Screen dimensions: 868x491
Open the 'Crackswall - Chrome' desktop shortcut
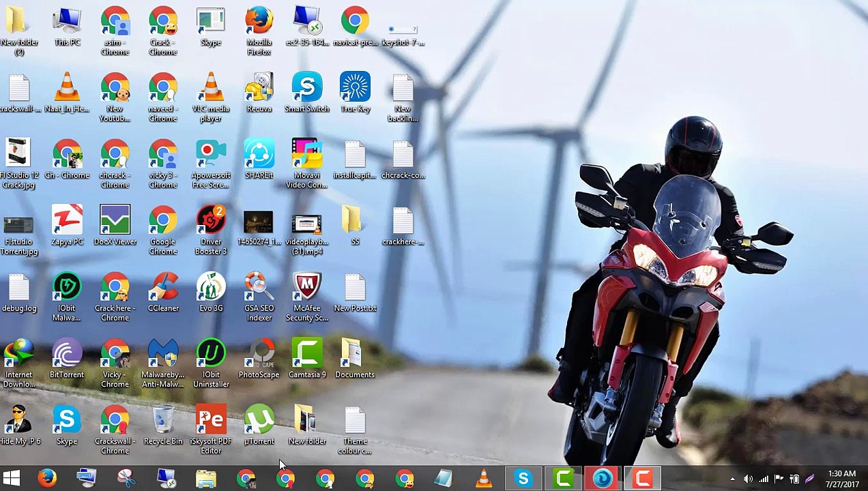tap(115, 430)
